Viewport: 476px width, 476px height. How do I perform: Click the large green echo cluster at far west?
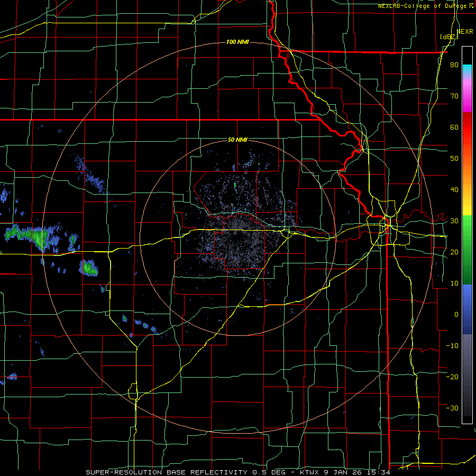pyautogui.click(x=30, y=237)
